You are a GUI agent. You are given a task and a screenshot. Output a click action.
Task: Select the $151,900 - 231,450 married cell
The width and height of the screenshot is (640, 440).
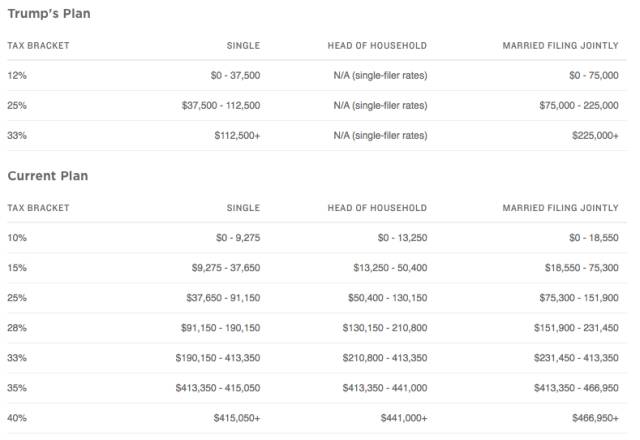point(579,328)
